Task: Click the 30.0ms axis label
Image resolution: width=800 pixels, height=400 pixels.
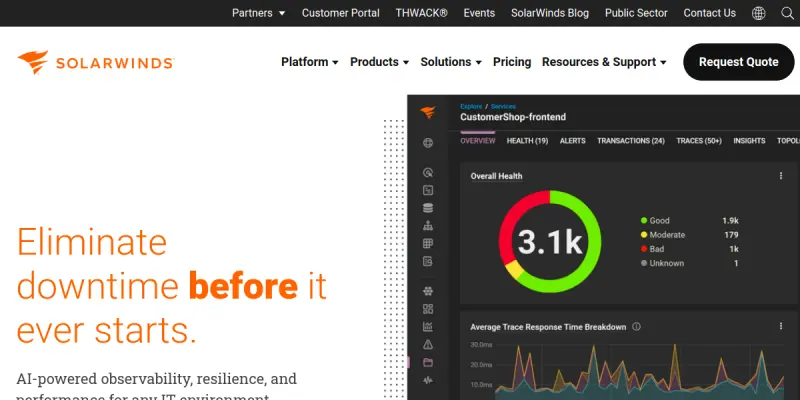Action: 481,345
